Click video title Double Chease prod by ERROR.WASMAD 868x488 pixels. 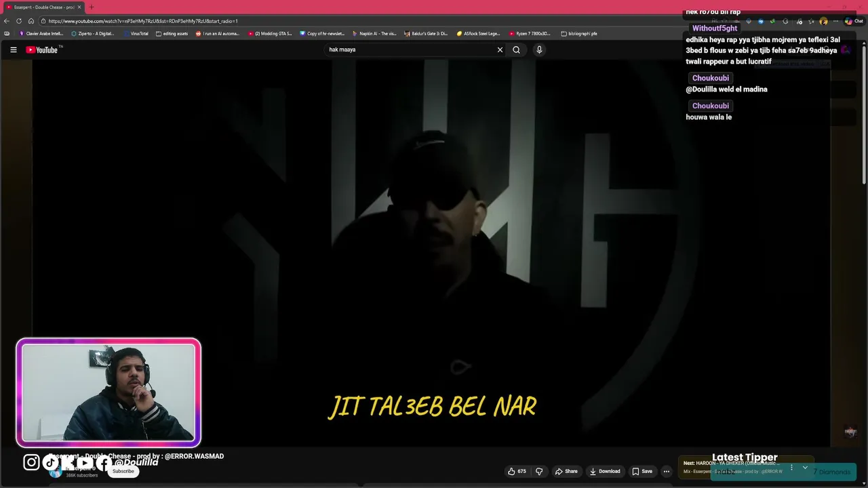[136, 456]
